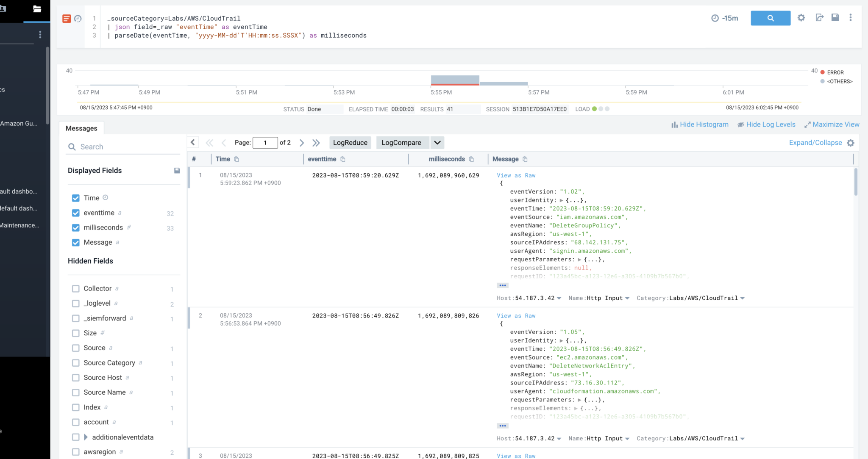Check the Collector hidden field
Image resolution: width=868 pixels, height=459 pixels.
pyautogui.click(x=75, y=288)
